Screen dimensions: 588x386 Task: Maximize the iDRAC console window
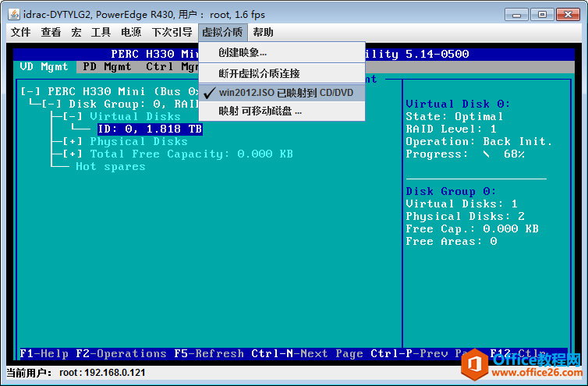point(542,15)
